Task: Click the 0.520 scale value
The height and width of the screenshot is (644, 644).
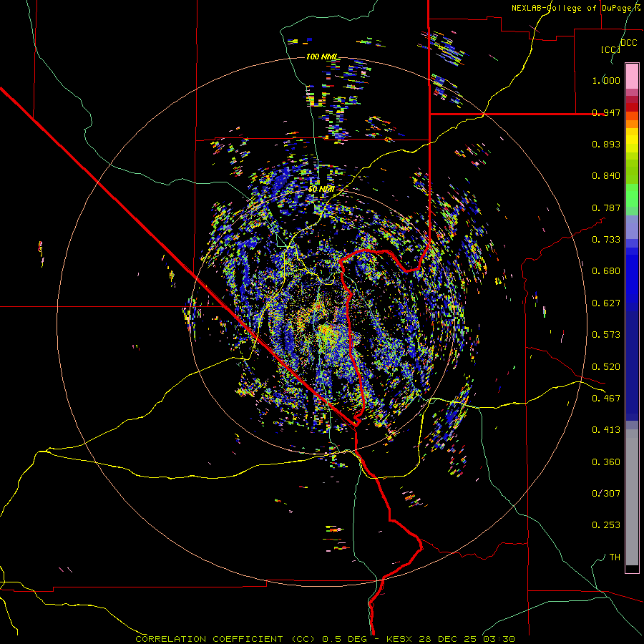Action: pos(606,367)
